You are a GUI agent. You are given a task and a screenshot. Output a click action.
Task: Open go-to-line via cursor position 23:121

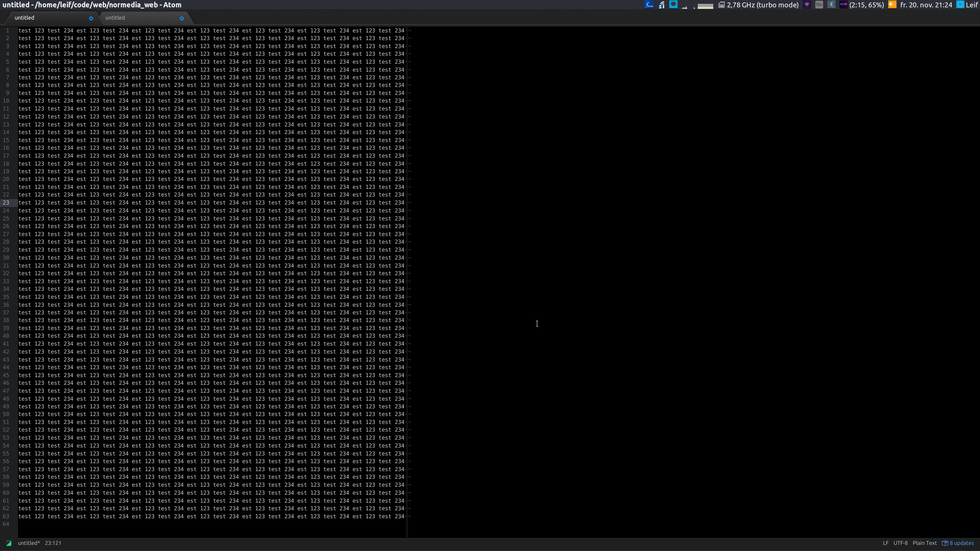(x=53, y=543)
